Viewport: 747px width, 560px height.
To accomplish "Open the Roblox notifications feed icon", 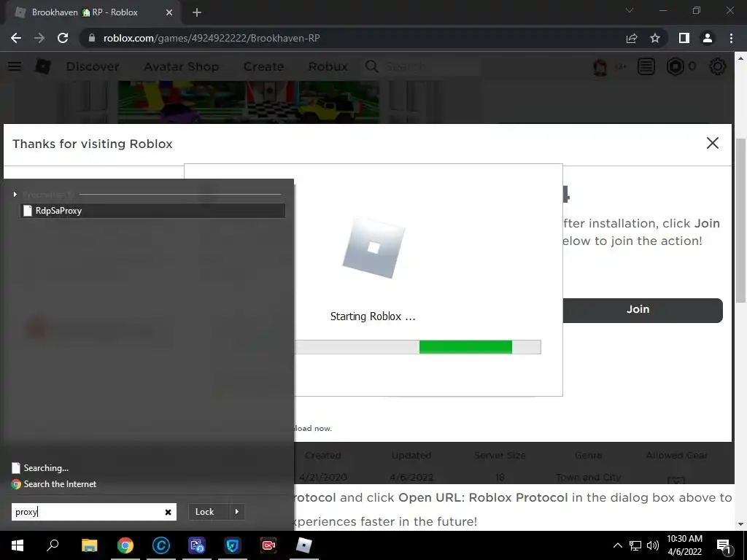I will coord(646,66).
